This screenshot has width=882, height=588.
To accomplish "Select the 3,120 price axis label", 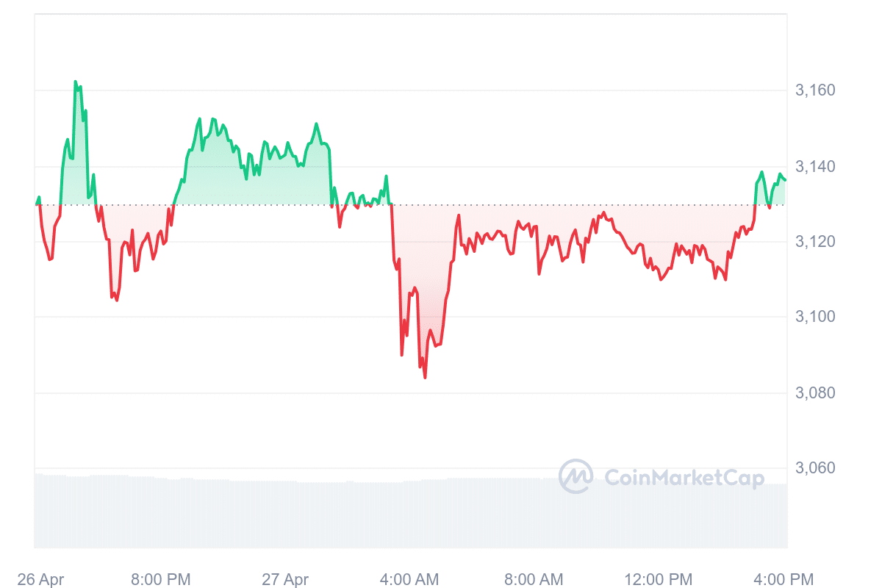I will pyautogui.click(x=815, y=242).
